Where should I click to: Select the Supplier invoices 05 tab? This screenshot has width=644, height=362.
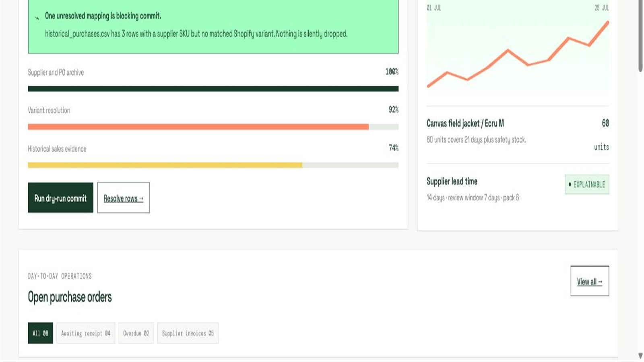188,333
